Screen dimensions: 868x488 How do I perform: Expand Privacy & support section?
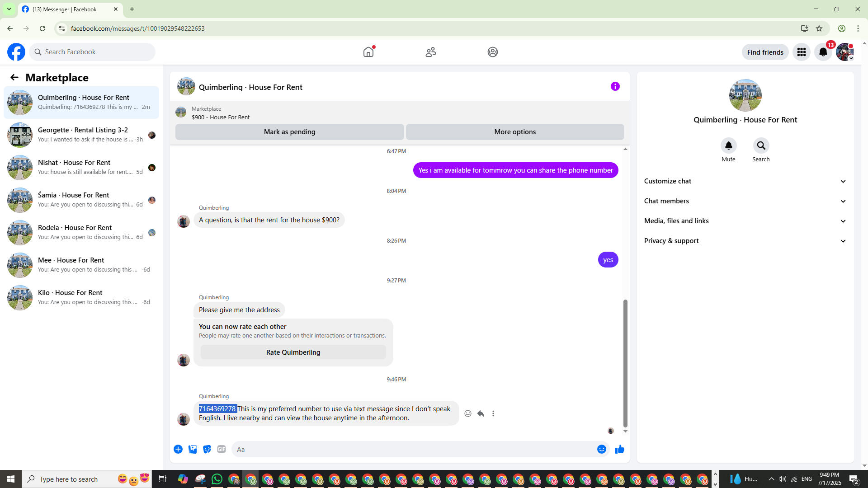[745, 241]
